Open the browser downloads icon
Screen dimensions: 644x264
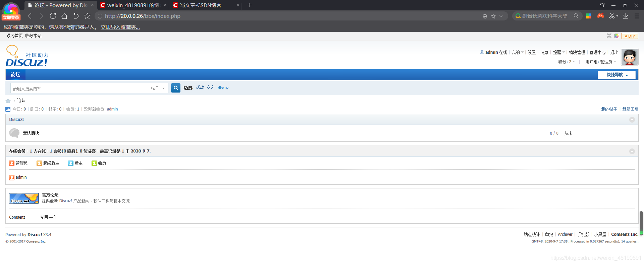point(626,16)
